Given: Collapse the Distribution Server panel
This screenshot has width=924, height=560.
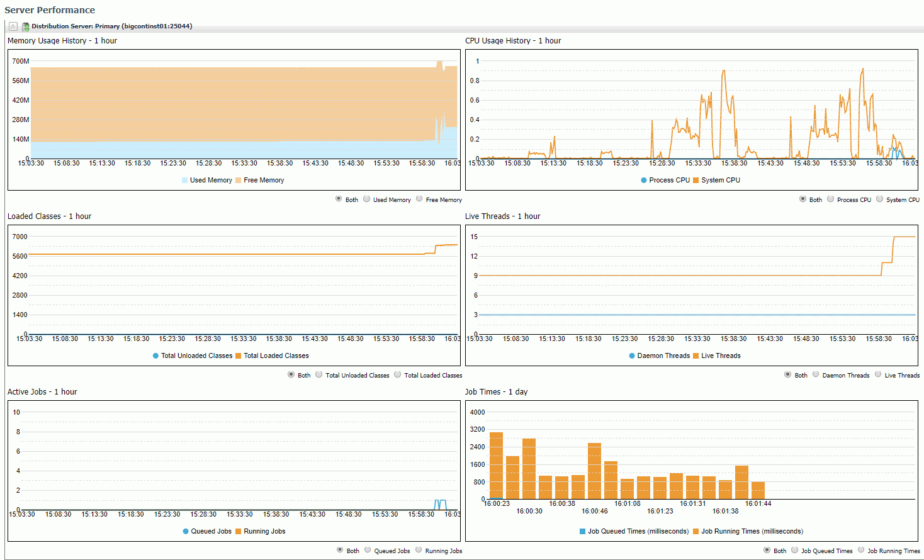Looking at the screenshot, I should tap(13, 26).
